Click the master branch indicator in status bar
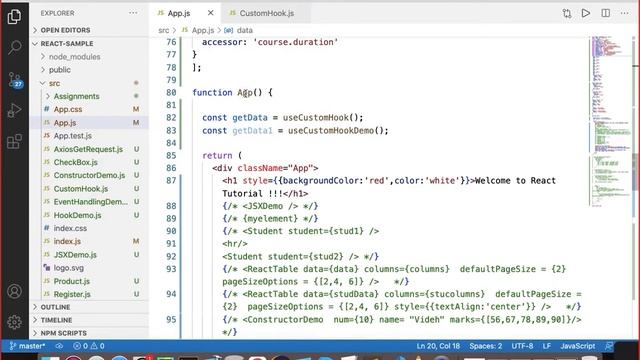The width and height of the screenshot is (640, 360). 27,346
